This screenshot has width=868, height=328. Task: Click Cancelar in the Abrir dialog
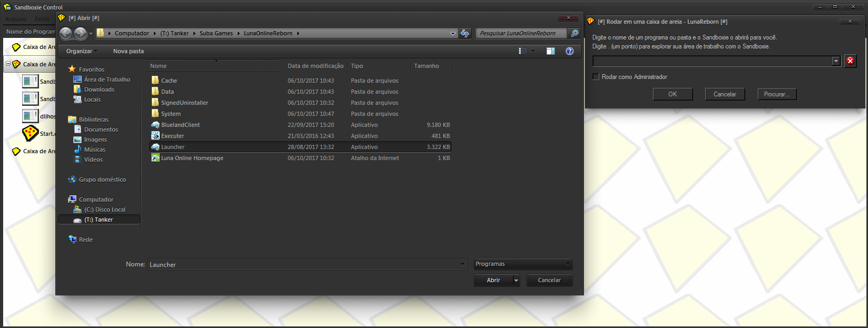pos(549,281)
